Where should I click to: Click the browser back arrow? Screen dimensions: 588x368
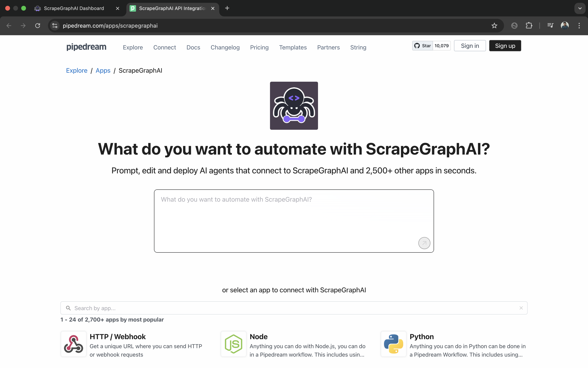pyautogui.click(x=9, y=26)
